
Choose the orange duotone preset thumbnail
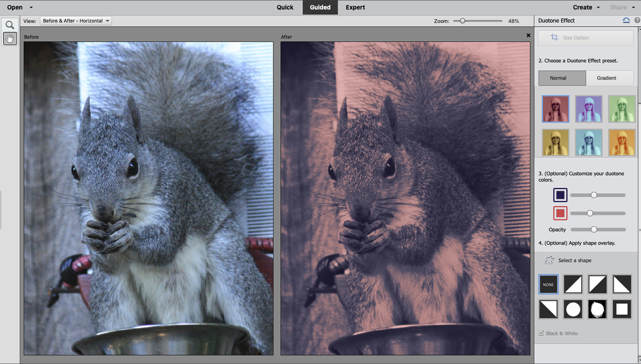point(622,143)
